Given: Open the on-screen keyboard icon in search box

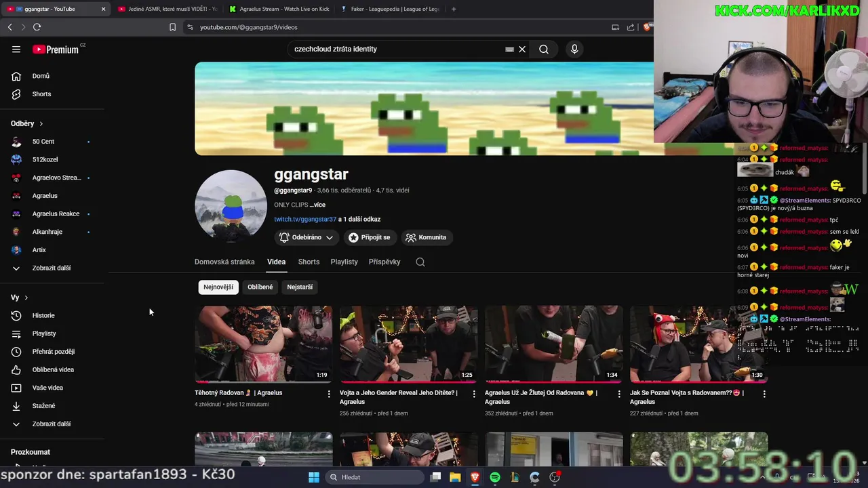Looking at the screenshot, I should coord(509,49).
